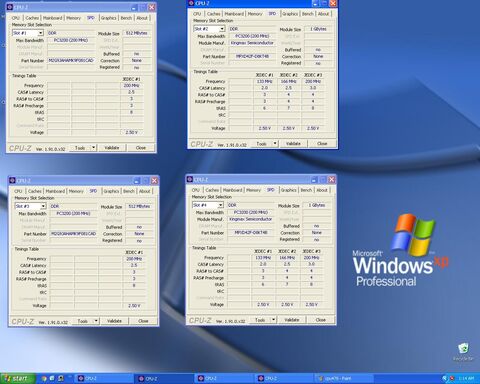Click Kingmax module manufacturer field in Slot #2 window
This screenshot has height=384, width=480.
pos(252,43)
